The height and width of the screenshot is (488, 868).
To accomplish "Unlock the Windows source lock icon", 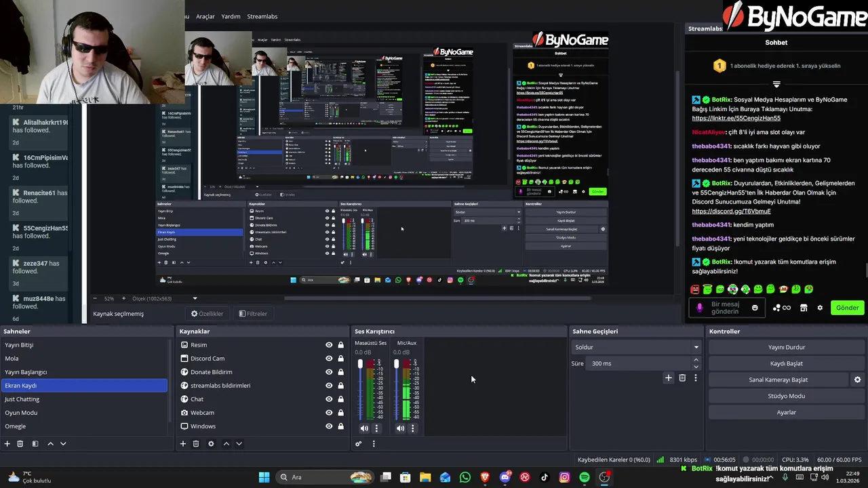I will [340, 426].
